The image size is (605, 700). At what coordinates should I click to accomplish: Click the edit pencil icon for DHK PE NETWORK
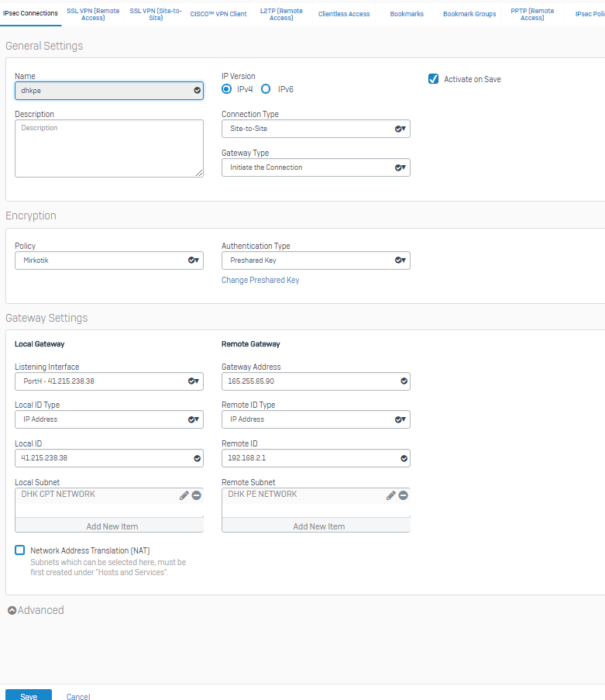(391, 495)
